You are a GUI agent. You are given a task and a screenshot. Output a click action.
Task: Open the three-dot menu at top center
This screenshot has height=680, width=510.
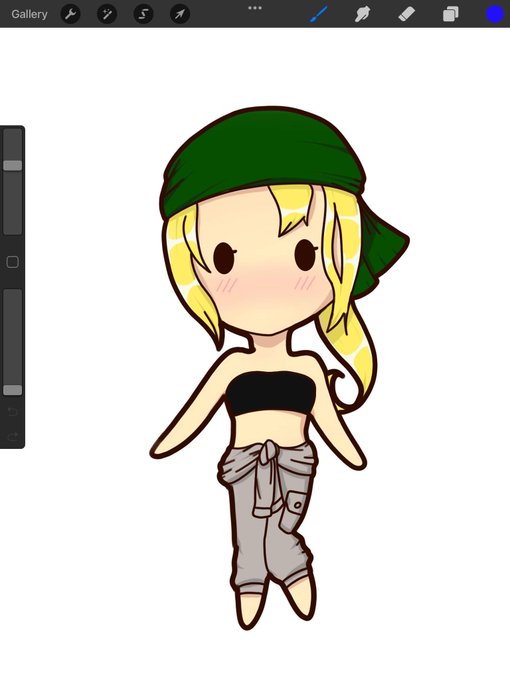click(255, 8)
